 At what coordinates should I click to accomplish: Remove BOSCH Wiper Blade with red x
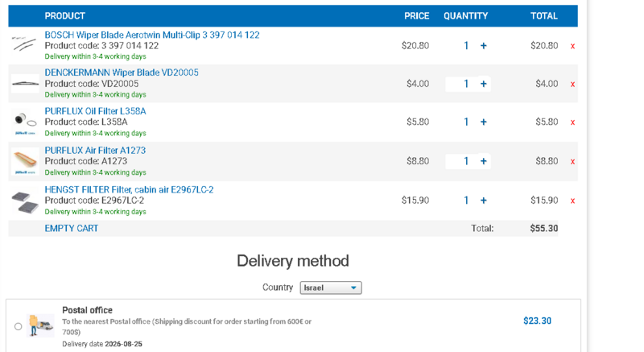[x=572, y=46]
